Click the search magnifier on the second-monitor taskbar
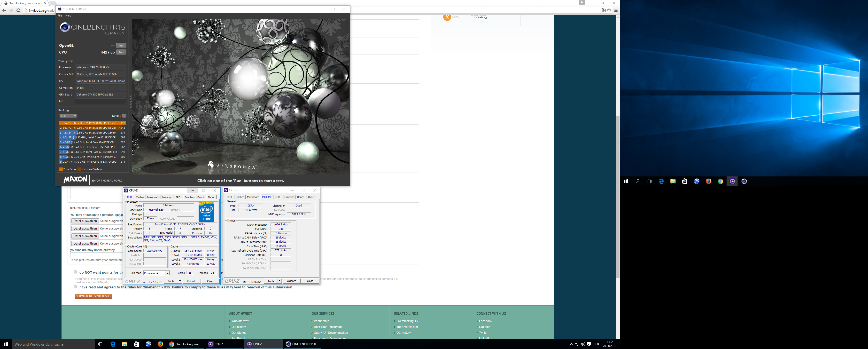The image size is (868, 349). coord(637,182)
